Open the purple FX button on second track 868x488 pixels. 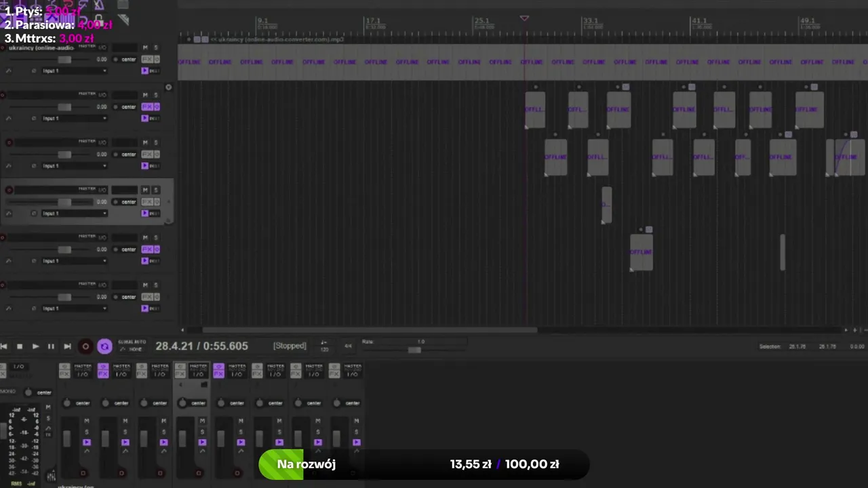146,106
